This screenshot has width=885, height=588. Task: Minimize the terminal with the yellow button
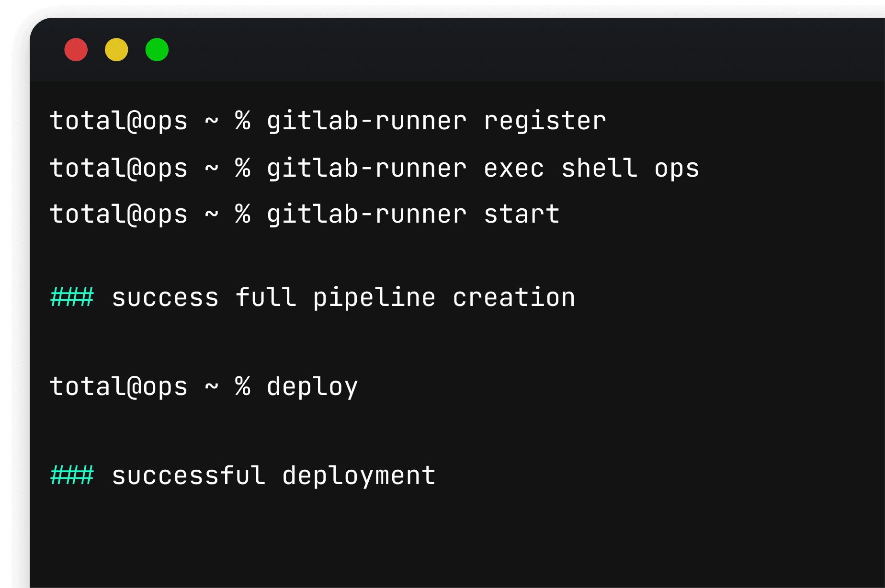click(116, 50)
